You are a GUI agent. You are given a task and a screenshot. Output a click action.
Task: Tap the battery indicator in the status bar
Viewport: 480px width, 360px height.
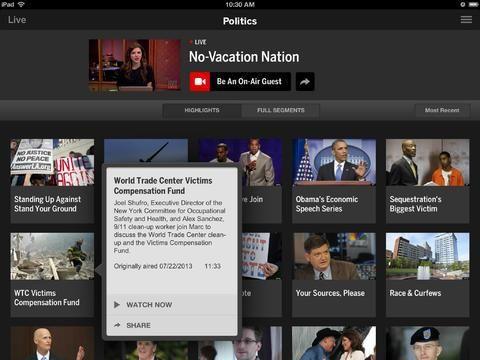point(473,4)
